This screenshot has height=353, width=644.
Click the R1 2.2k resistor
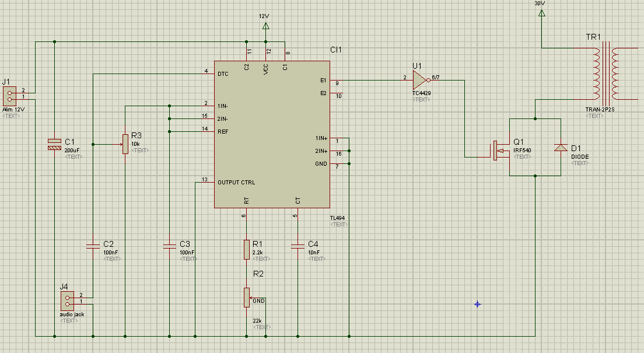pyautogui.click(x=246, y=250)
